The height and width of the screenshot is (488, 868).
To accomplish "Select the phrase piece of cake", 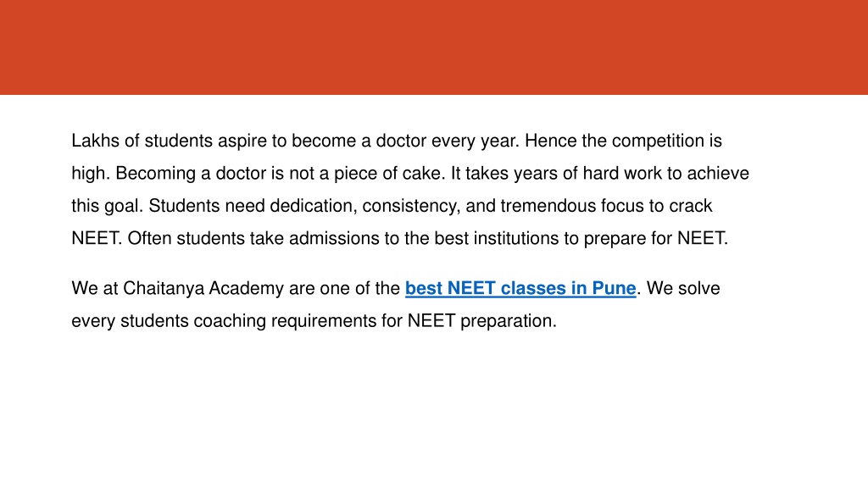I will [387, 173].
